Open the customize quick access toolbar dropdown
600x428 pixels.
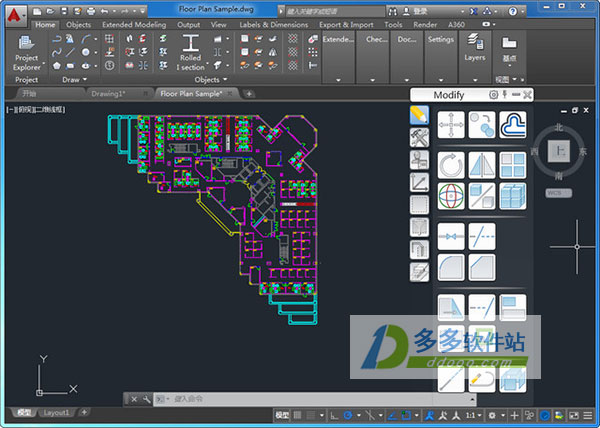click(x=142, y=11)
